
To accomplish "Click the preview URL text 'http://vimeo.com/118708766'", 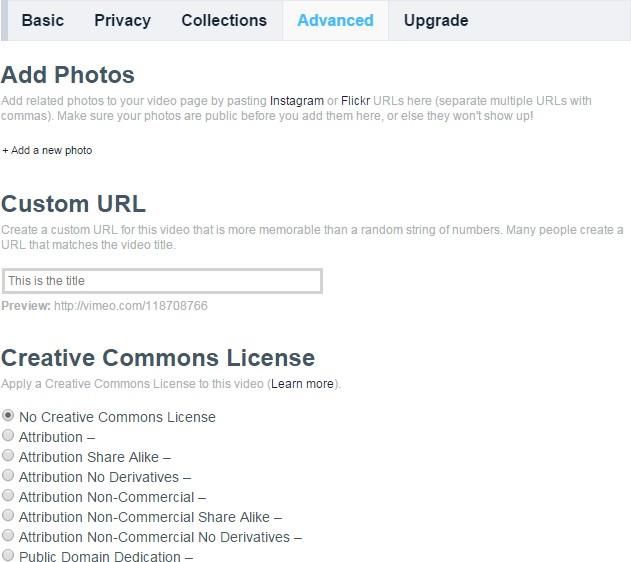I will click(131, 306).
